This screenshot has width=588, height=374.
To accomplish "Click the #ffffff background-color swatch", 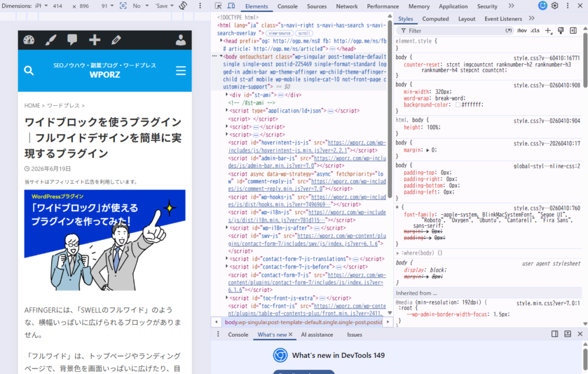I will (458, 105).
